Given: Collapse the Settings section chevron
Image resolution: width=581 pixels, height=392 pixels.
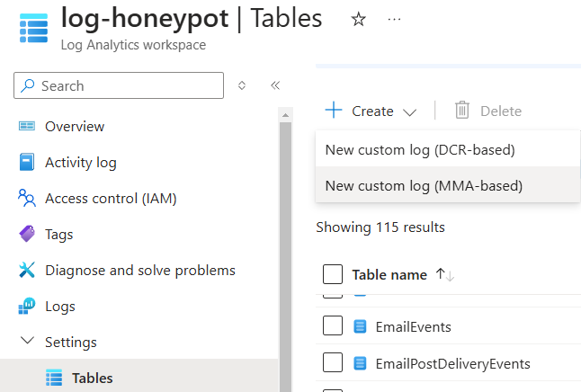Looking at the screenshot, I should pyautogui.click(x=27, y=340).
